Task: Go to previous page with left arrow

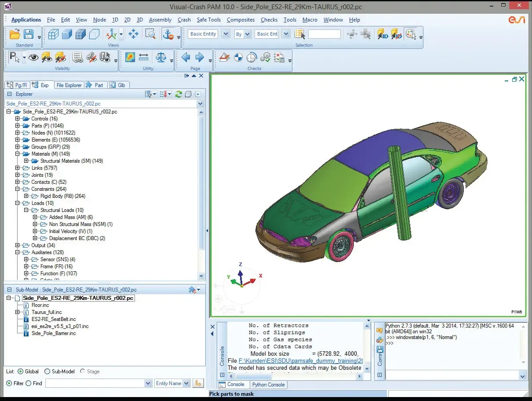Action: point(186,57)
